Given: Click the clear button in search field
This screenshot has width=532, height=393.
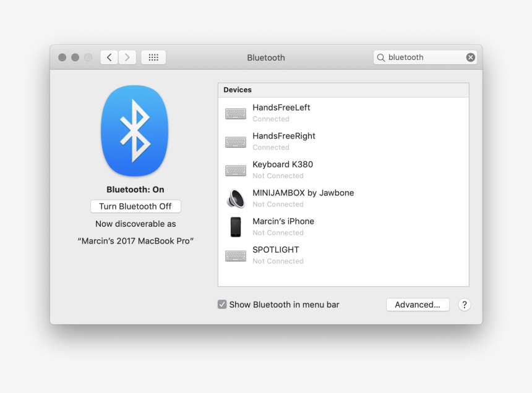Looking at the screenshot, I should coord(470,57).
